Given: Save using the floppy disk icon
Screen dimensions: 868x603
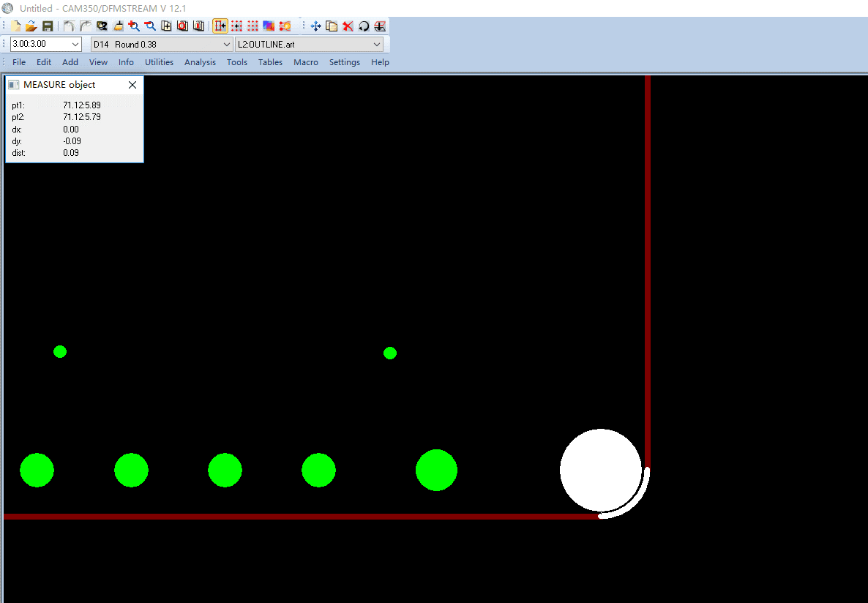Looking at the screenshot, I should (47, 26).
